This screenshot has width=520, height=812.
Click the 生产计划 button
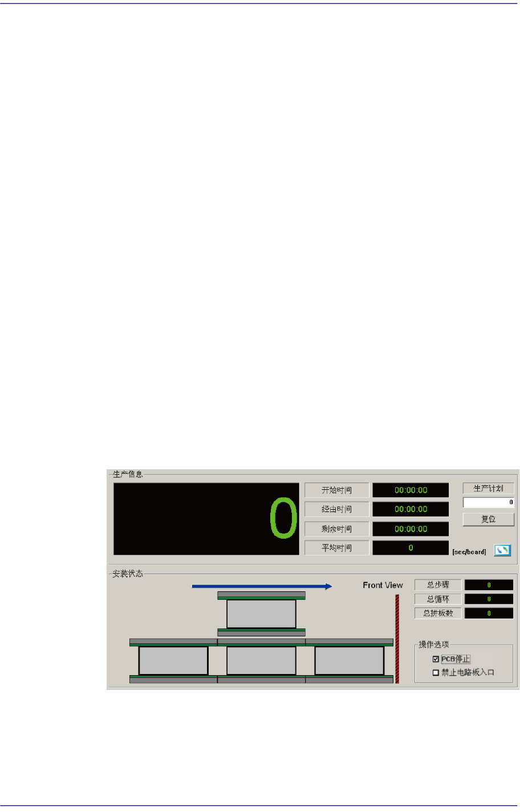(489, 488)
